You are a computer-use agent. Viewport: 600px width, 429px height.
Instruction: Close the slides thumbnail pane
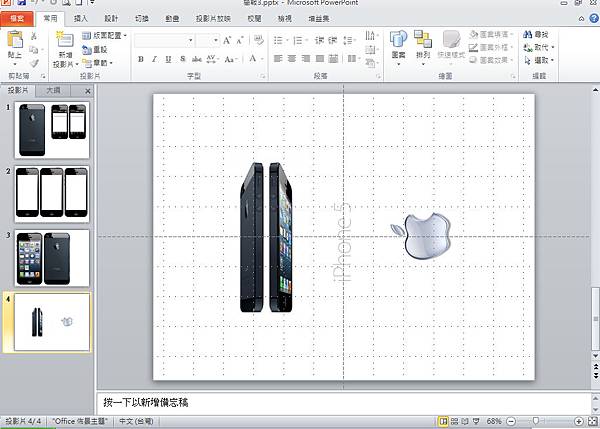[88, 91]
